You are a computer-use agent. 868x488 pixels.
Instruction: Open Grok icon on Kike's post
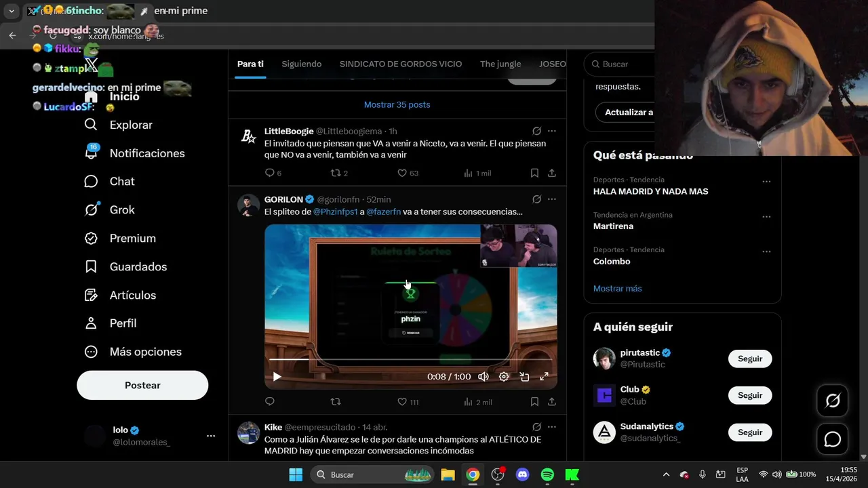tap(536, 427)
